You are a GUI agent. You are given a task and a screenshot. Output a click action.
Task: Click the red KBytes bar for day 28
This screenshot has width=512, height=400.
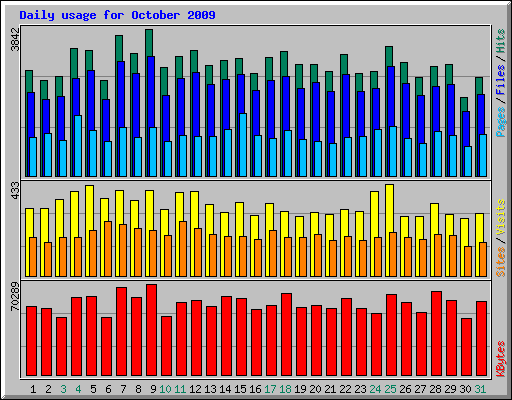(x=436, y=334)
